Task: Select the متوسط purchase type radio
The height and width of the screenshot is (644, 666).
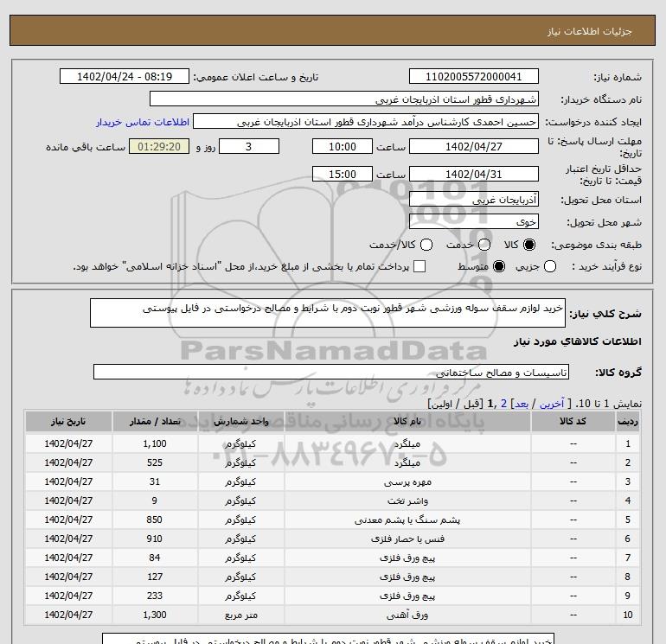Action: [499, 266]
